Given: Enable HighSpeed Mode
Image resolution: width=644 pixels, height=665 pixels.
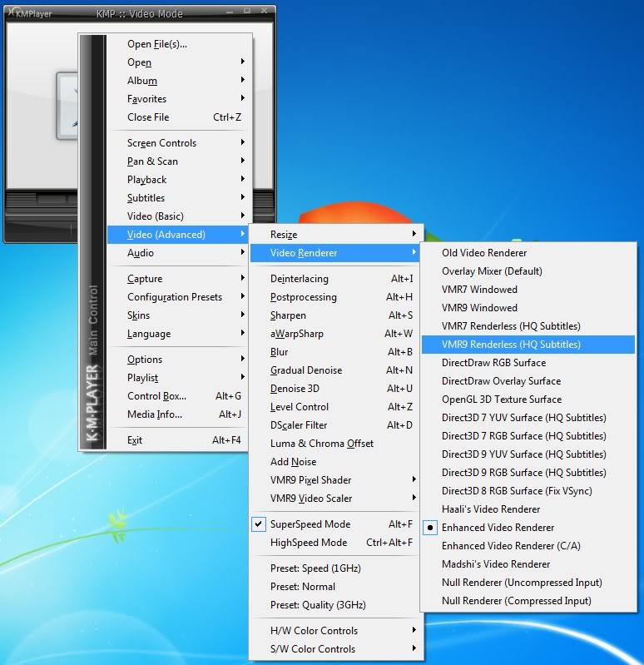Looking at the screenshot, I should [x=334, y=543].
